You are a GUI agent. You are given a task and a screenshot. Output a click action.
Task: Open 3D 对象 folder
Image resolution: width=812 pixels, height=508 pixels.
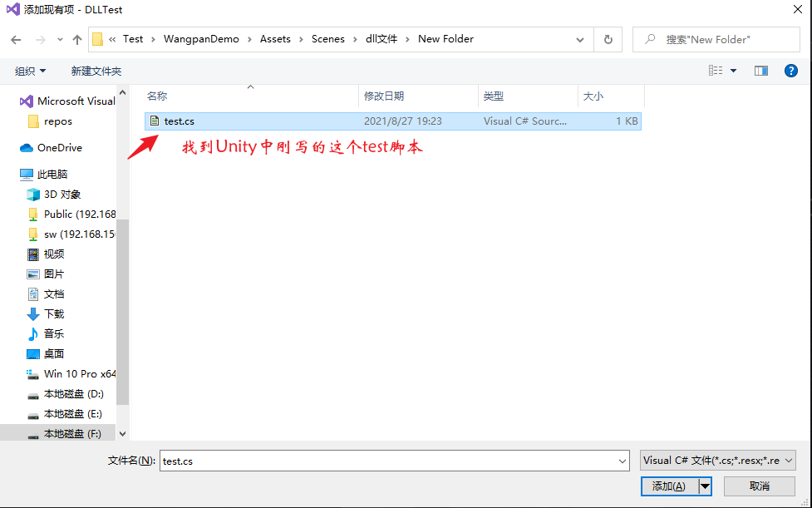pos(53,195)
